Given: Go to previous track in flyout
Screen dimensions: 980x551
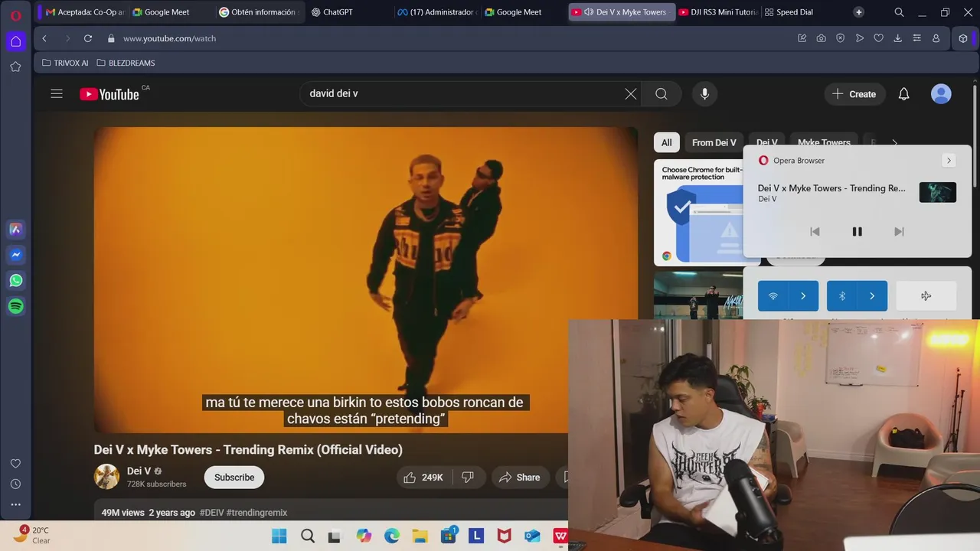Looking at the screenshot, I should (x=815, y=232).
